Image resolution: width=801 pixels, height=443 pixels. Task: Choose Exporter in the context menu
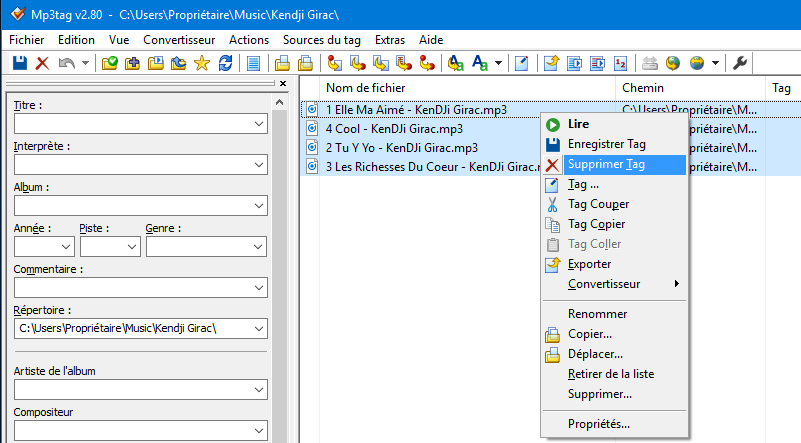[x=615, y=264]
